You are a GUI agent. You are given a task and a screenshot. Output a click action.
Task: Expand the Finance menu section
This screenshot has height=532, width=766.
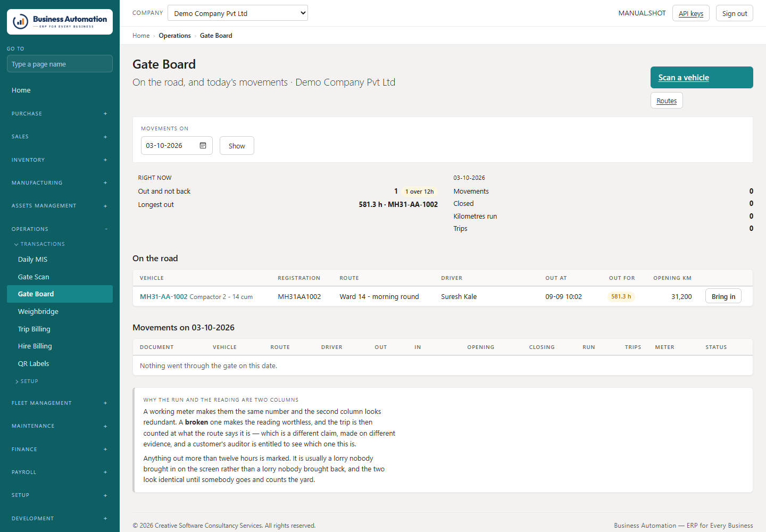pos(60,450)
